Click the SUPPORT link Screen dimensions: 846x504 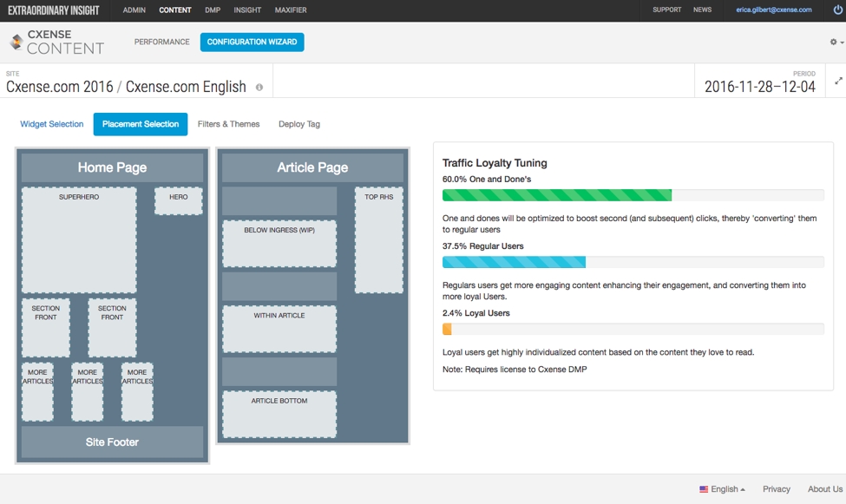pos(667,10)
